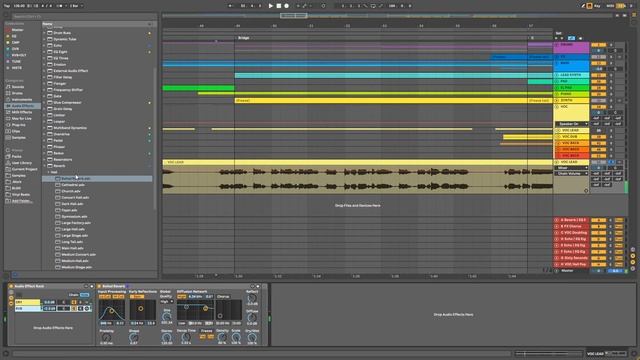The width and height of the screenshot is (640, 360).
Task: Toggle PIANO track activator
Action: [x=598, y=94]
